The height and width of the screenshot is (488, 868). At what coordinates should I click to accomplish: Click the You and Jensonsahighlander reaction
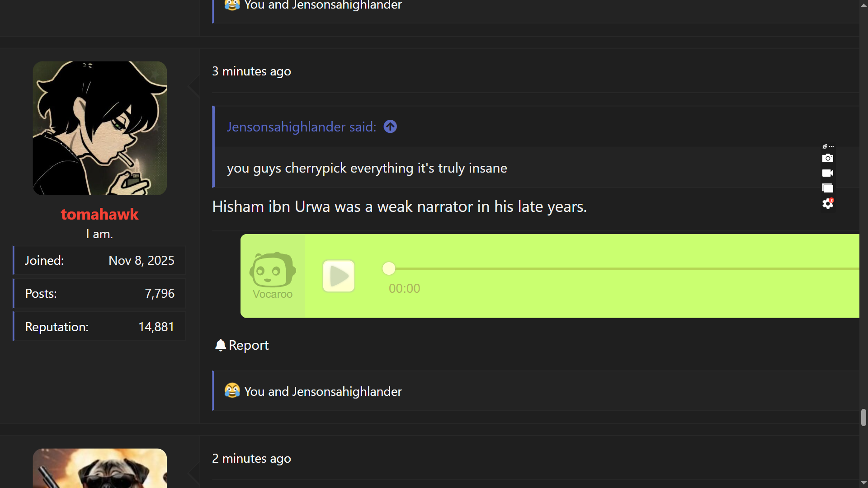(x=322, y=391)
